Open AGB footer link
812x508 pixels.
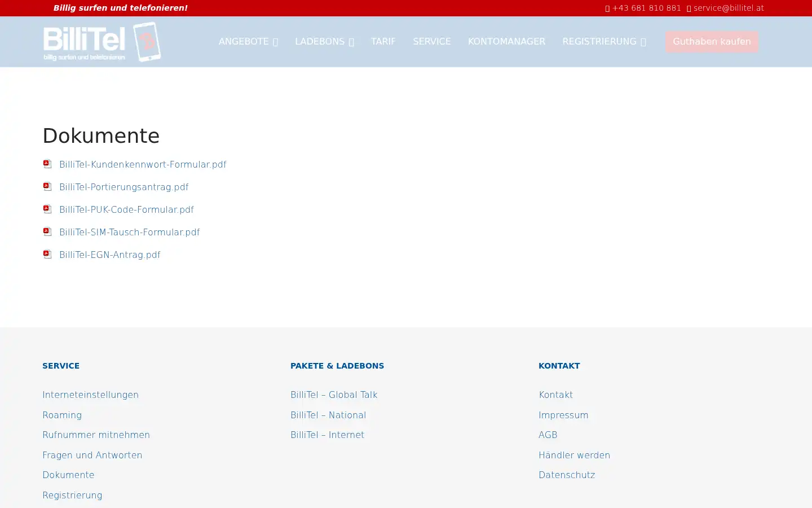tap(548, 435)
